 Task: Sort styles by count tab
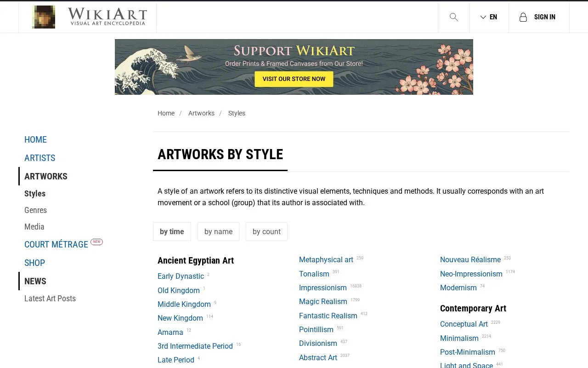(266, 231)
